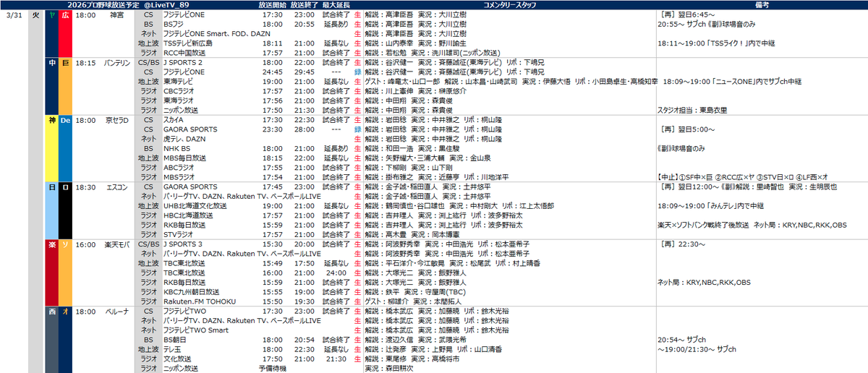Select the venue cell '神宮'

click(x=117, y=14)
